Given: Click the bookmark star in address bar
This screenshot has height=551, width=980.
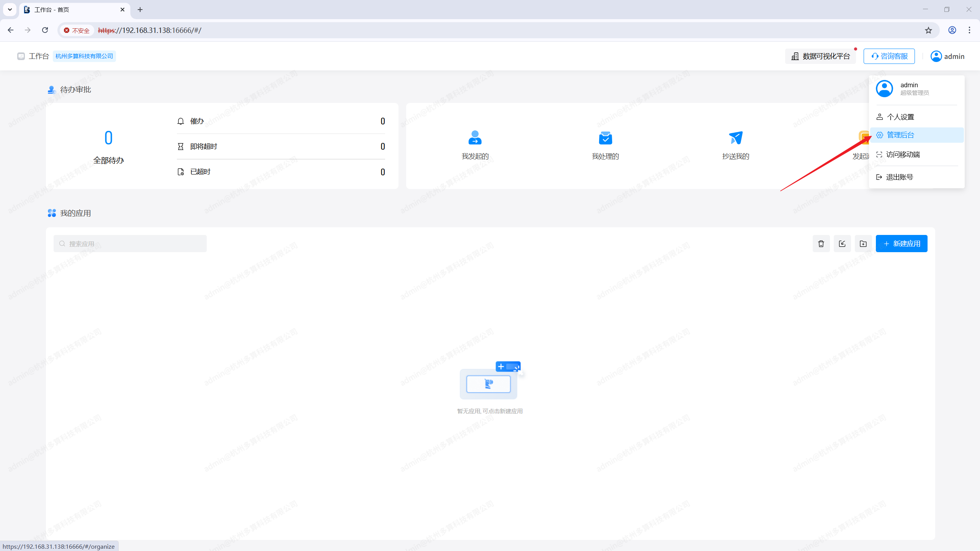Looking at the screenshot, I should pos(928,30).
